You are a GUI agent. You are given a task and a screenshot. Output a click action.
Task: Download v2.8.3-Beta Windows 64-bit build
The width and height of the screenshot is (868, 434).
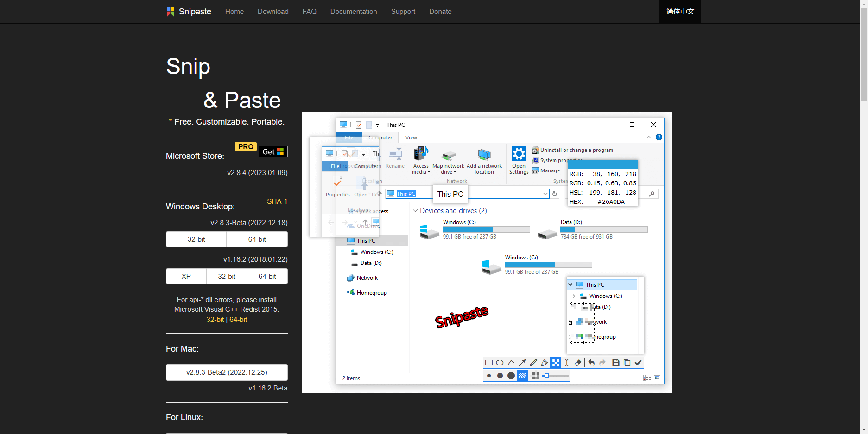257,239
